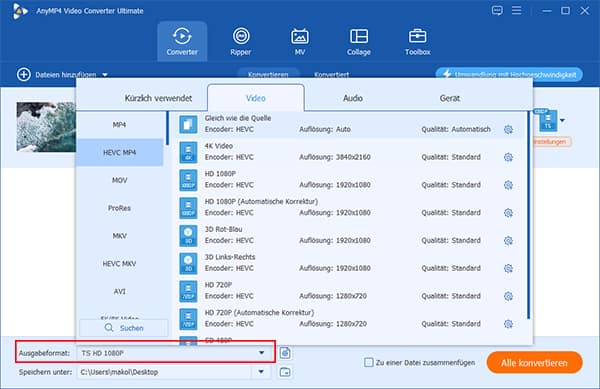Click the format category list scrollbar
600x389 pixels.
click(x=167, y=129)
